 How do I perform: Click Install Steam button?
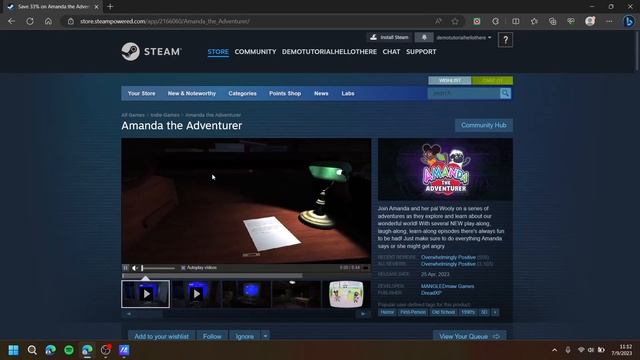click(x=389, y=38)
